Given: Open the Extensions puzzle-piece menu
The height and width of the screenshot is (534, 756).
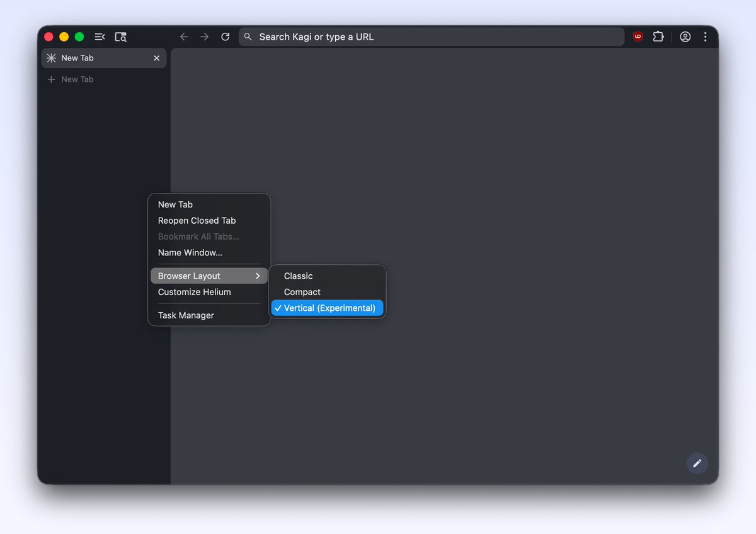Looking at the screenshot, I should tap(658, 37).
